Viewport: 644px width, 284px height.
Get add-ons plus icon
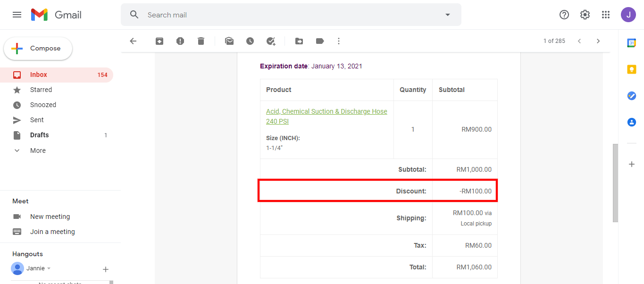click(x=631, y=164)
